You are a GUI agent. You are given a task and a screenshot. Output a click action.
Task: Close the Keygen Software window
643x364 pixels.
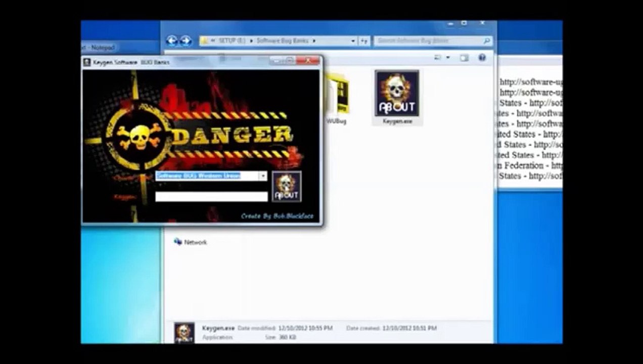click(307, 61)
